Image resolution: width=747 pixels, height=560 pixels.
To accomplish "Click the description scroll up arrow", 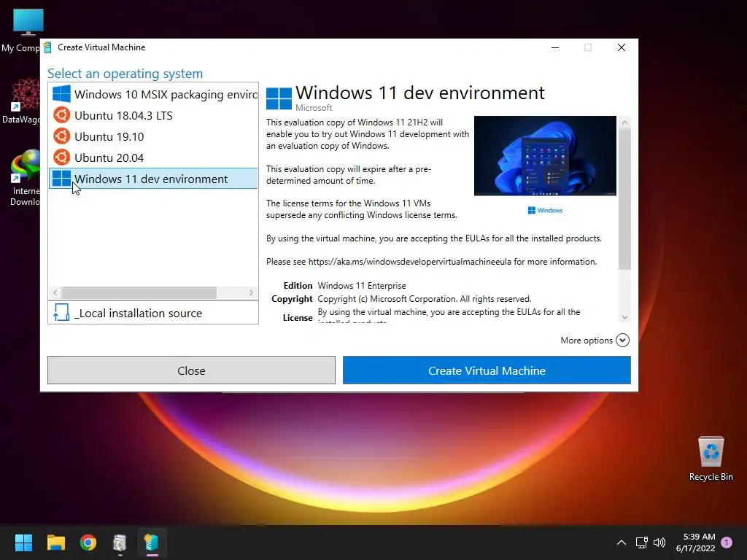I will coord(624,122).
